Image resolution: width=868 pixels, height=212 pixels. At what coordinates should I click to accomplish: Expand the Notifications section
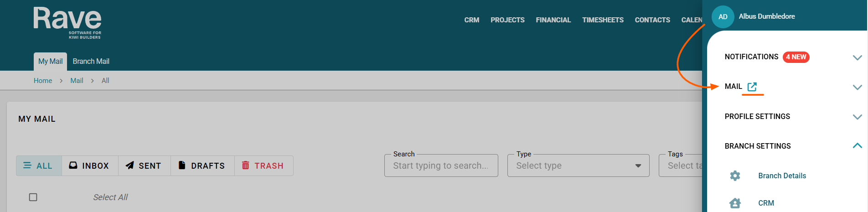tap(857, 57)
